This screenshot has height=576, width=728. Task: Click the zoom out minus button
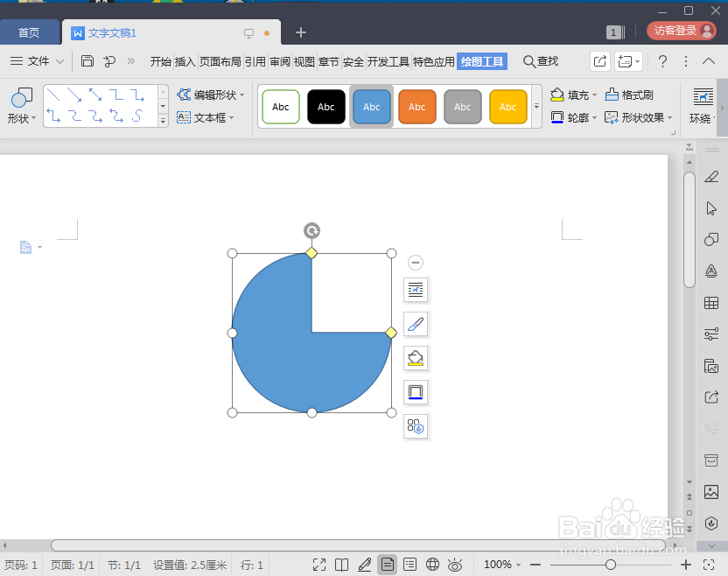tap(535, 565)
